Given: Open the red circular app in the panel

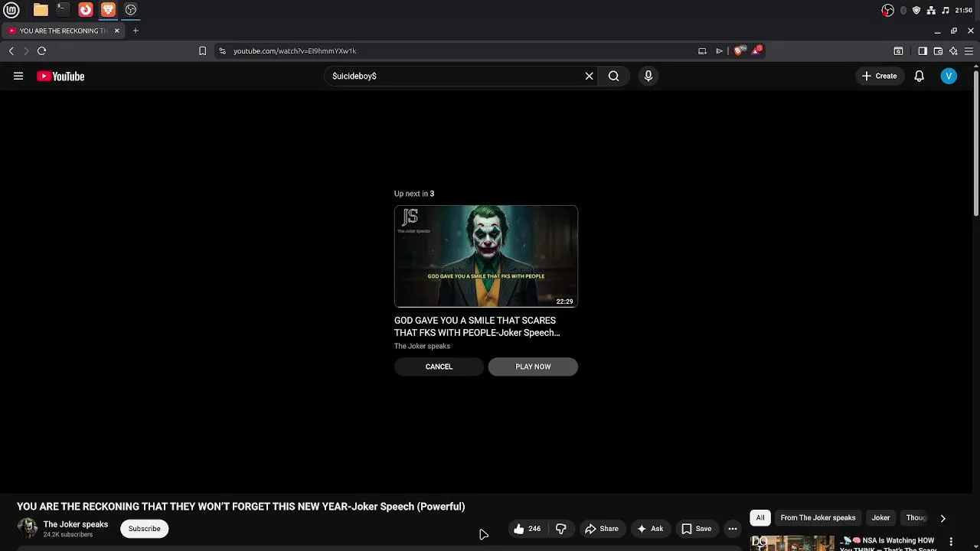Looking at the screenshot, I should pyautogui.click(x=86, y=10).
